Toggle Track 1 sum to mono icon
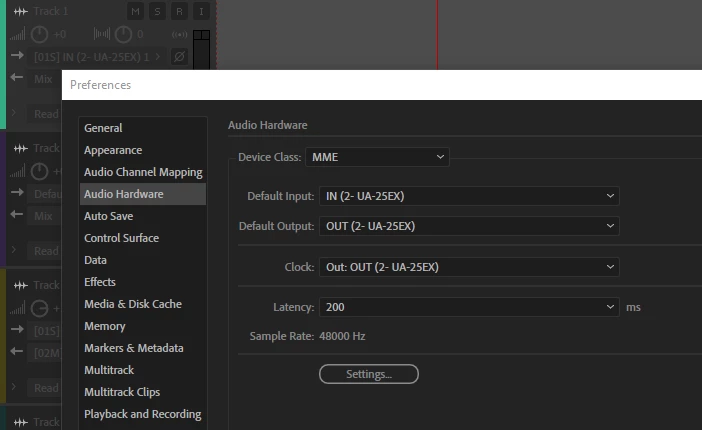Screen dimensions: 702x430 tap(180, 34)
